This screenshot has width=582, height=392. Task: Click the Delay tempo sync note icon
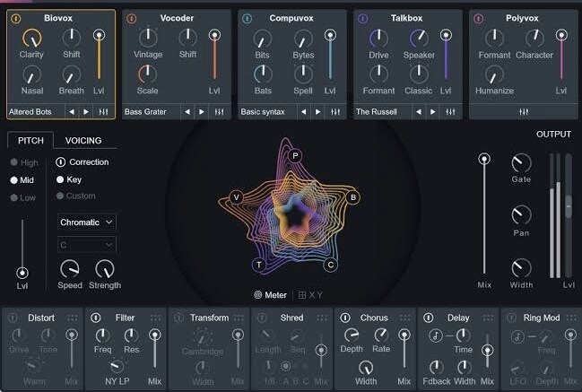436,336
